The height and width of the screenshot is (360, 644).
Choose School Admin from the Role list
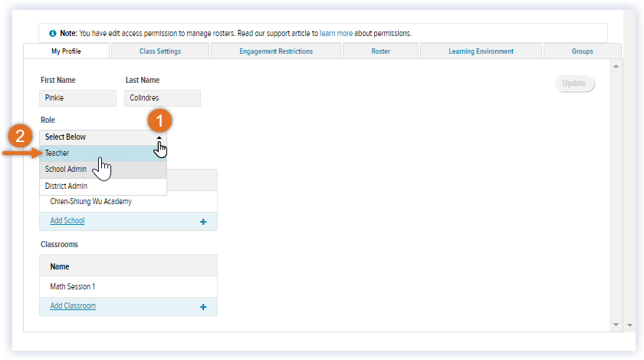[103, 170]
